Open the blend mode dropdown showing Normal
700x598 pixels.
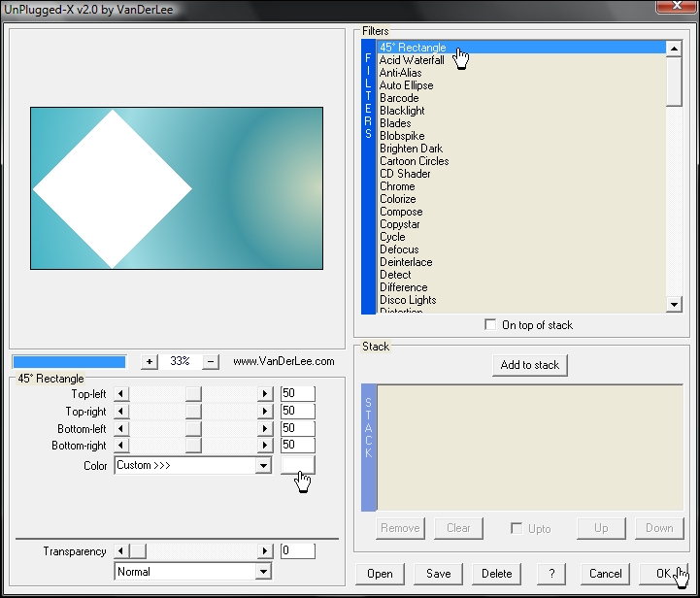click(x=193, y=572)
